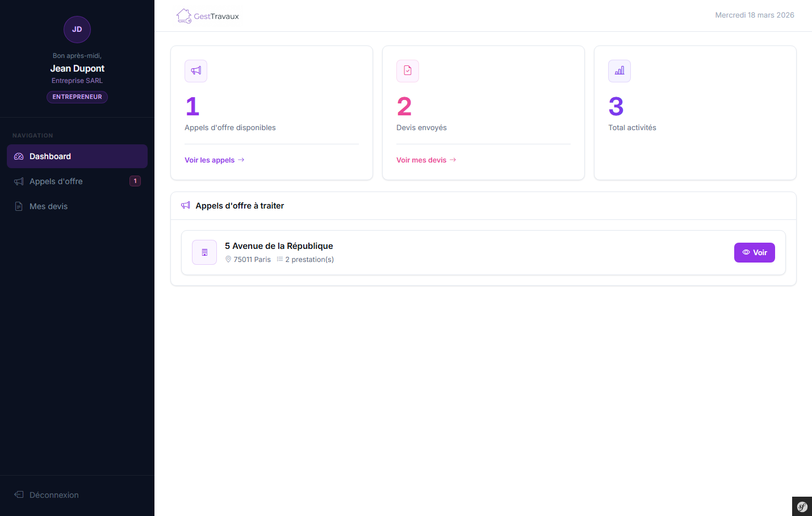
Task: Open the Symfony profiler toolbar icon
Action: (802, 506)
